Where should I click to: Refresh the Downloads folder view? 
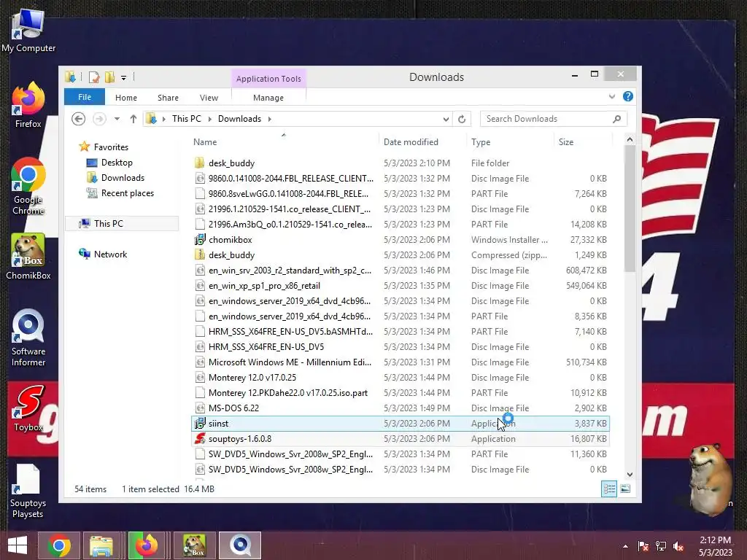pyautogui.click(x=462, y=119)
